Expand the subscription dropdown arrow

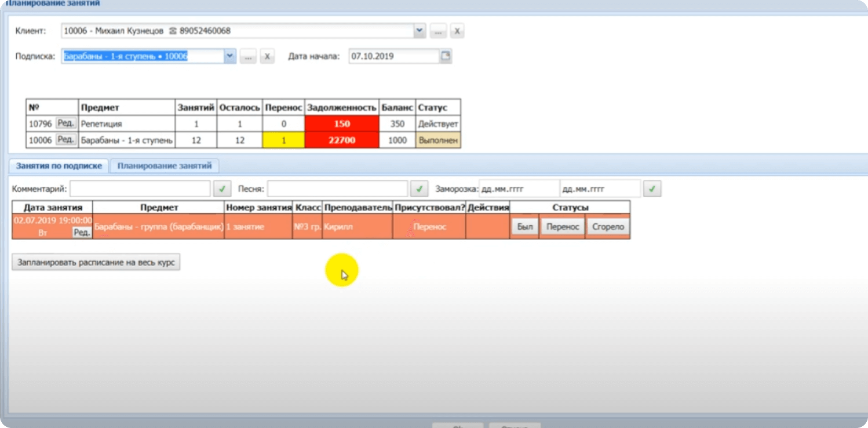229,56
